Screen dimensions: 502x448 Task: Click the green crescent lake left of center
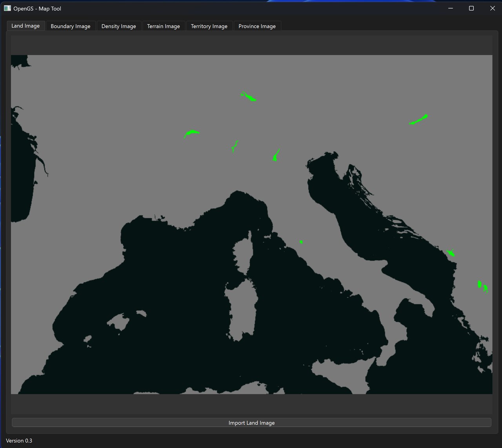point(192,133)
